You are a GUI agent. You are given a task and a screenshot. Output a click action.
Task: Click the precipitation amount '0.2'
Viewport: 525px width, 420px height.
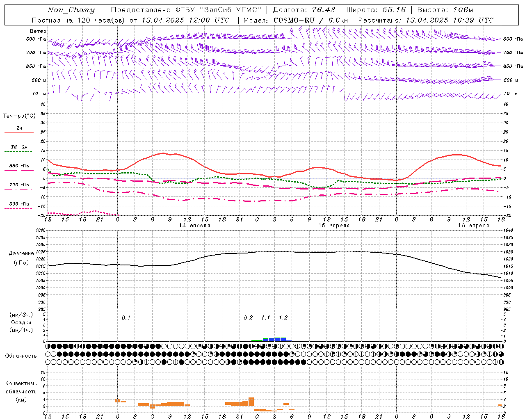[248, 318]
